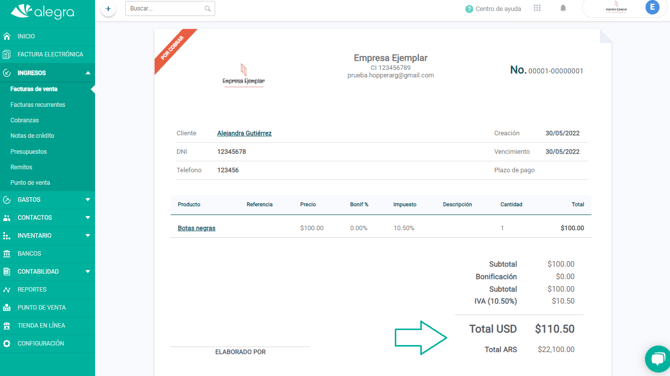Click the Impuesto value 10.50%

404,228
